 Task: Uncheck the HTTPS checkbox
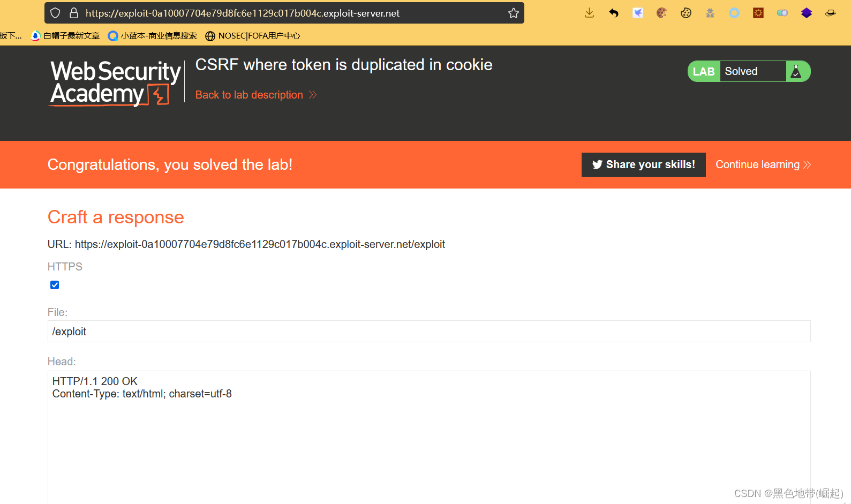point(55,285)
